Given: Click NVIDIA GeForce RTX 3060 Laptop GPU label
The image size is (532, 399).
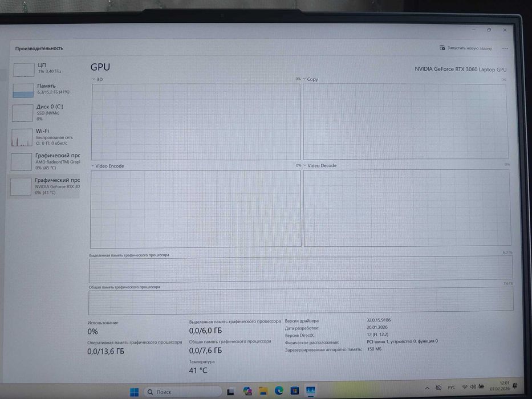Looking at the screenshot, I should coord(460,69).
